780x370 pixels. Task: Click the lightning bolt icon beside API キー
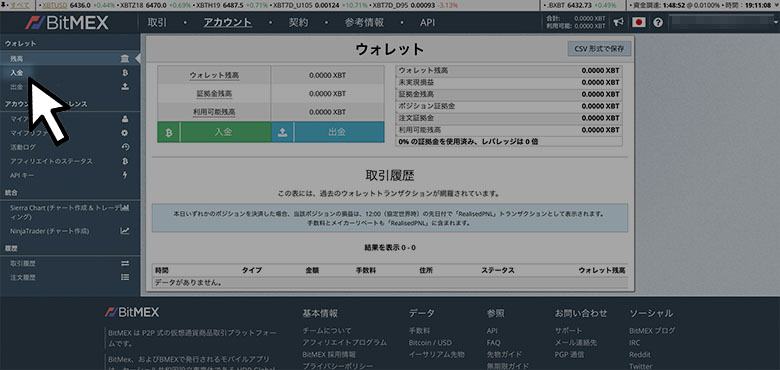tap(125, 175)
